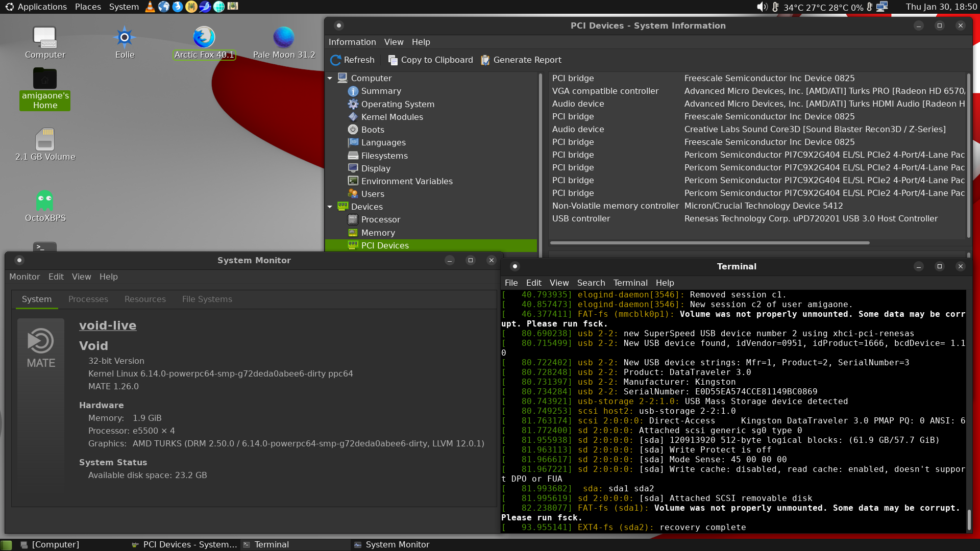The height and width of the screenshot is (551, 980).
Task: Select the Eolie desktop icon
Action: tap(125, 43)
